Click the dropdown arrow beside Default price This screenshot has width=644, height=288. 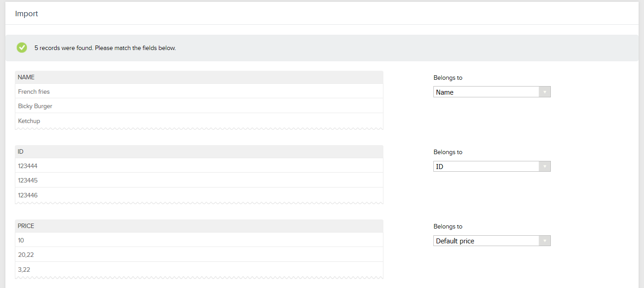point(545,241)
